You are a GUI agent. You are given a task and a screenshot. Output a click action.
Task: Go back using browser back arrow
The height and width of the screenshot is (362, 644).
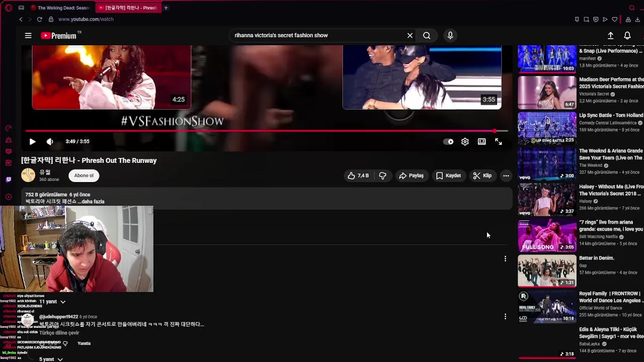(21, 19)
